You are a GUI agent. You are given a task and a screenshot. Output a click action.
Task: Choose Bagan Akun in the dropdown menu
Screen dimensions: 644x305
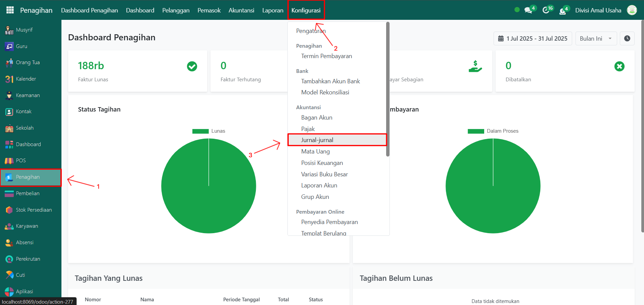click(317, 118)
